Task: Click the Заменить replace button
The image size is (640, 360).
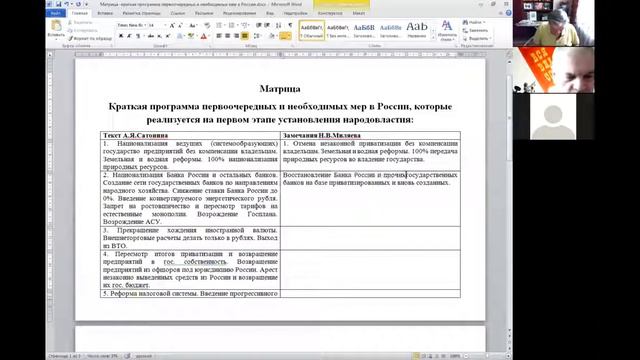Action: click(475, 30)
